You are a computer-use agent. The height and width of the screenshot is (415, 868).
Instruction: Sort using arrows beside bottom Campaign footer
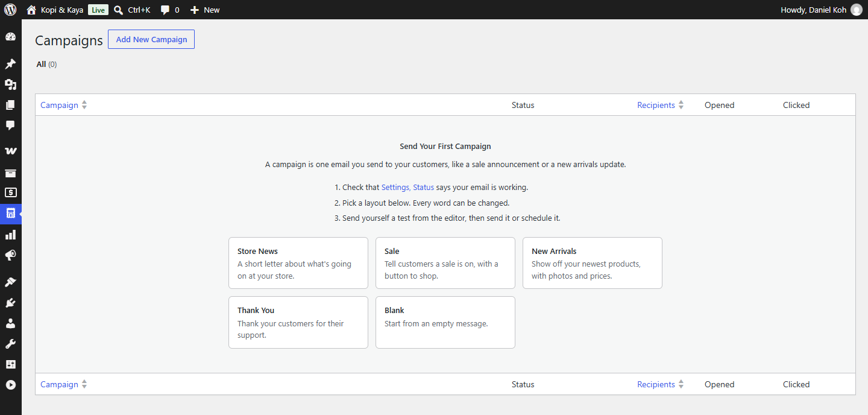click(x=84, y=384)
